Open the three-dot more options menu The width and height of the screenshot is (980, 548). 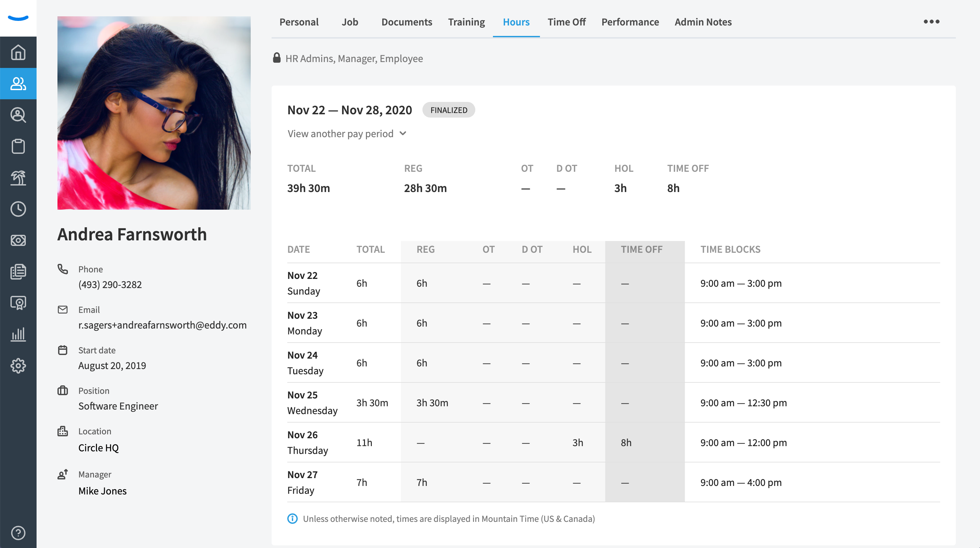click(x=931, y=22)
